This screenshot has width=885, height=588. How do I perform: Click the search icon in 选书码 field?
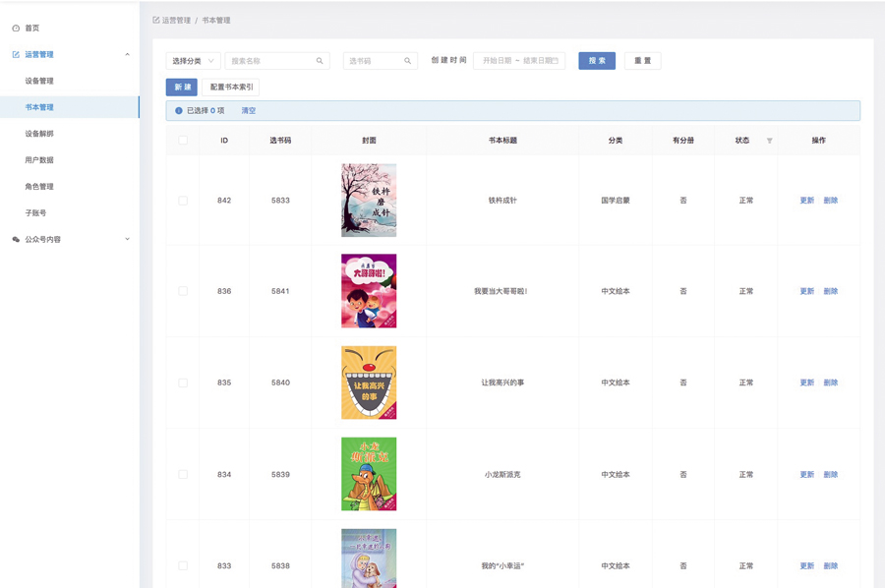pyautogui.click(x=407, y=61)
